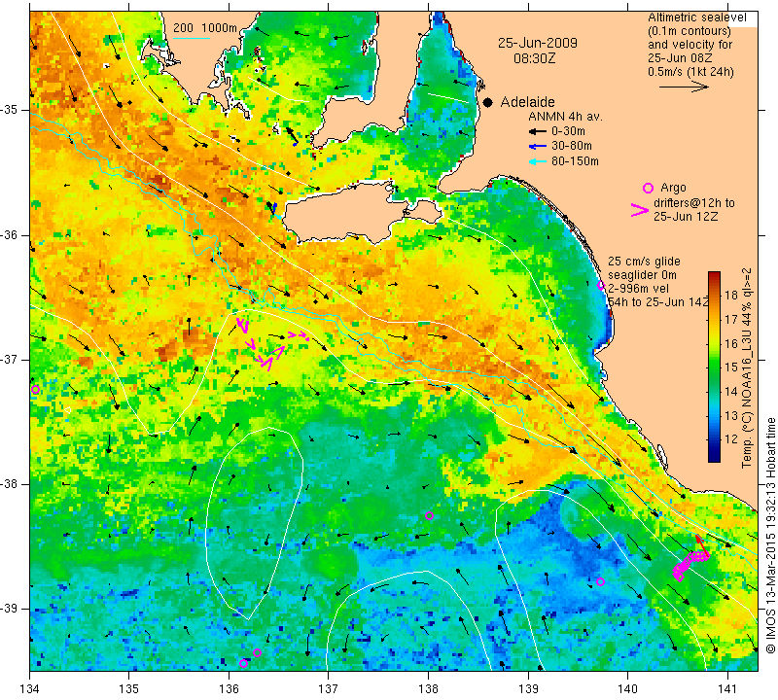Click the '80-150m' depth label
The image size is (778, 700).
click(575, 161)
